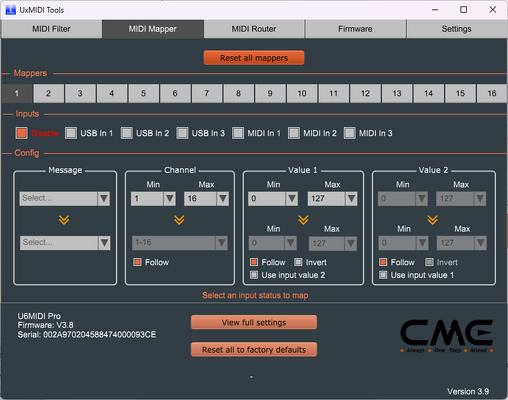This screenshot has height=400, width=508.
Task: Switch to the MIDI Router tab
Action: click(x=254, y=29)
